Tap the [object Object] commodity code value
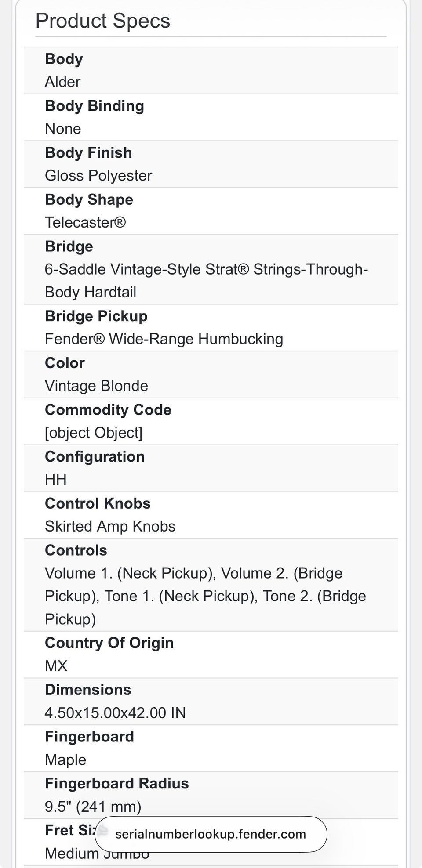The height and width of the screenshot is (868, 422). 94,433
